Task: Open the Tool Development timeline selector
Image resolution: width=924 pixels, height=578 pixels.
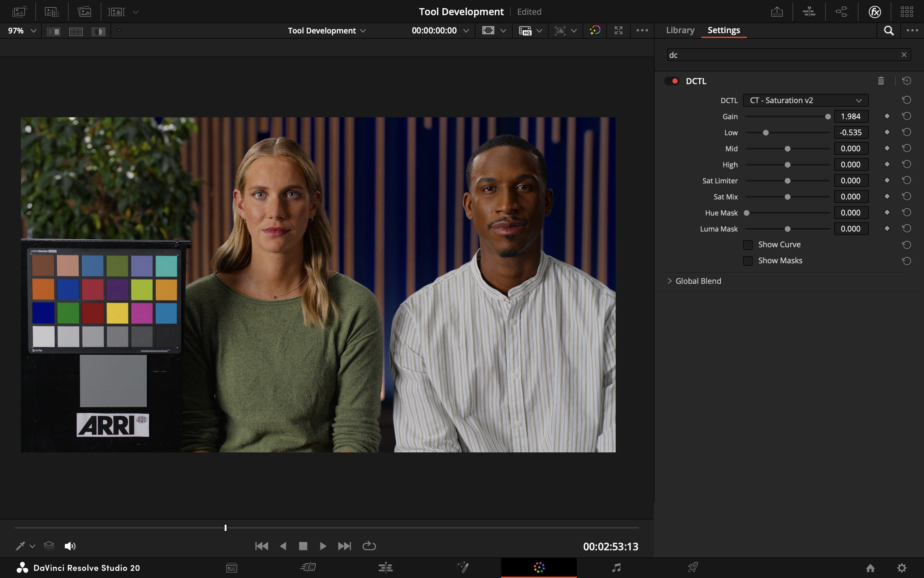Action: pos(327,31)
